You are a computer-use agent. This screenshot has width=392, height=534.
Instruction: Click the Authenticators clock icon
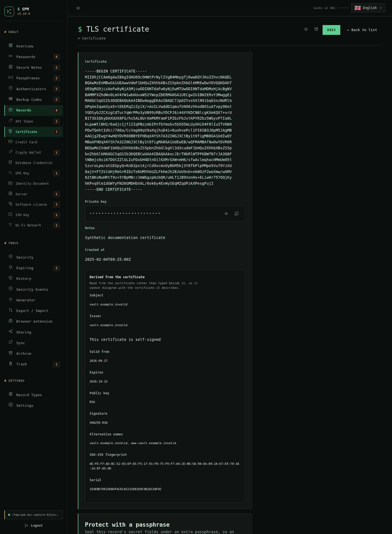(11, 88)
